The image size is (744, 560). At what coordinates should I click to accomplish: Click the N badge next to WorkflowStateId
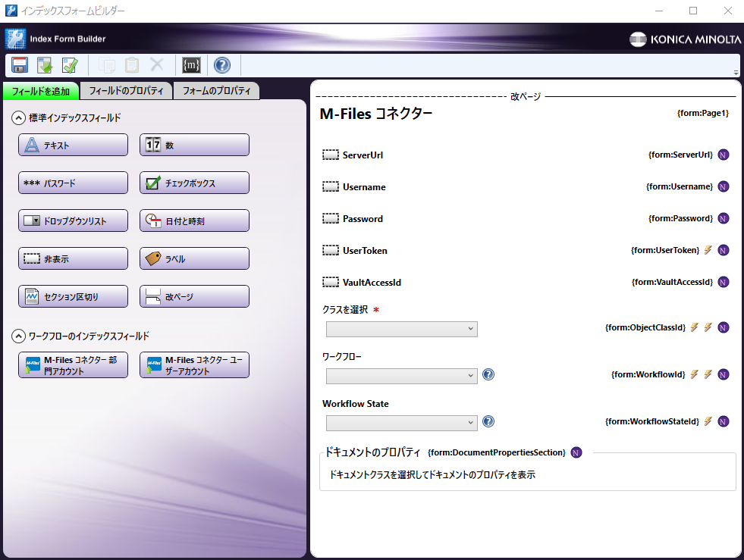pyautogui.click(x=723, y=421)
